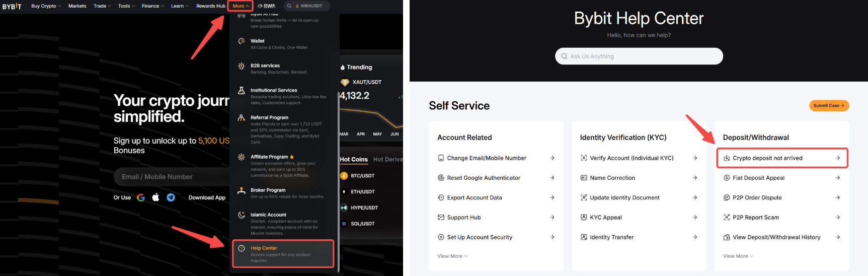
Task: Expand the Tools menu
Action: tap(126, 6)
